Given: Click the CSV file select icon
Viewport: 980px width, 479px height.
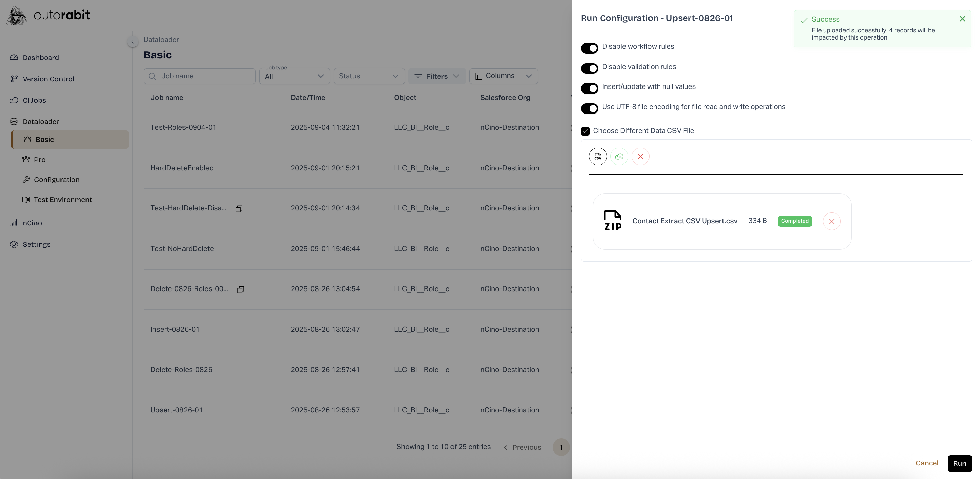Looking at the screenshot, I should pyautogui.click(x=598, y=157).
